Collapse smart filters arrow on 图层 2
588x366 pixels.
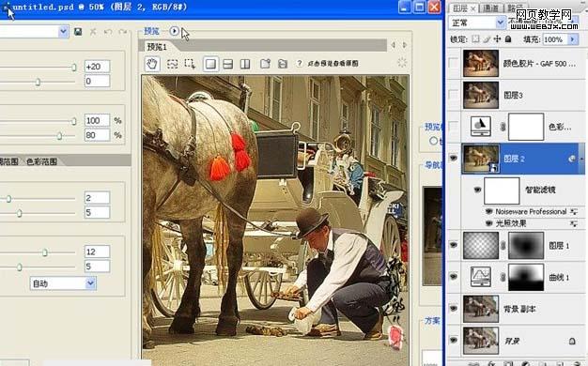tap(581, 159)
